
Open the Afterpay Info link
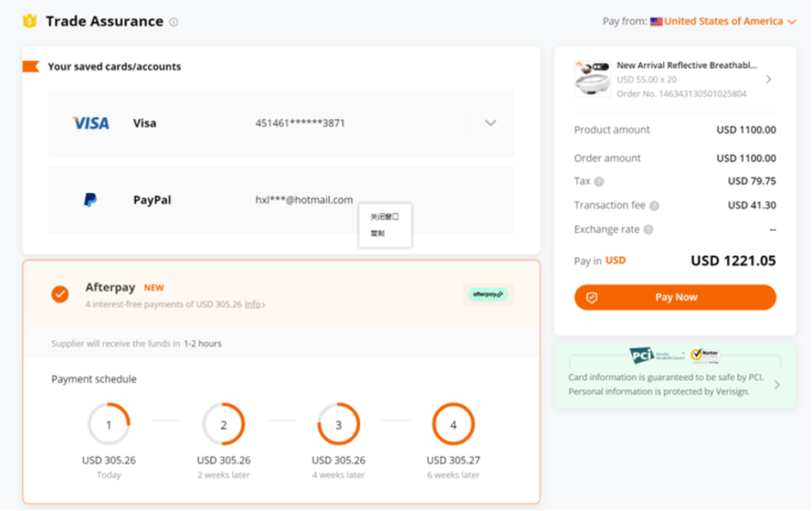click(x=254, y=304)
